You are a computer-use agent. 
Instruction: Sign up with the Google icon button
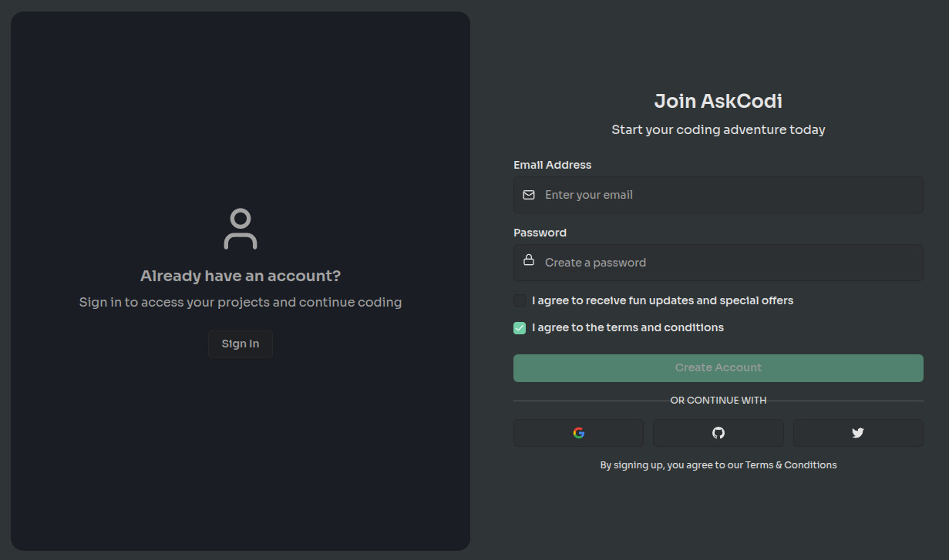coord(578,433)
